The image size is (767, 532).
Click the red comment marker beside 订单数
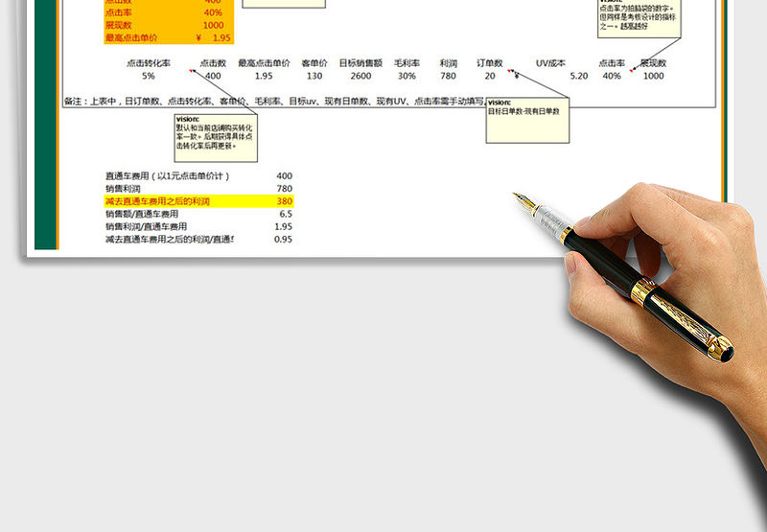point(509,70)
